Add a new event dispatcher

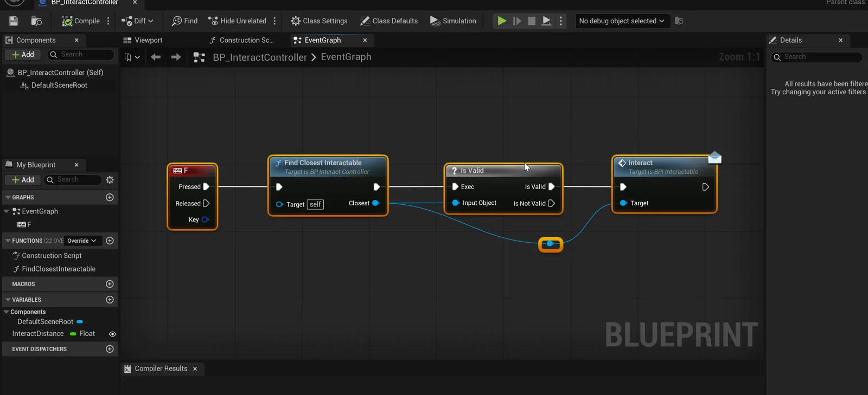tap(110, 349)
